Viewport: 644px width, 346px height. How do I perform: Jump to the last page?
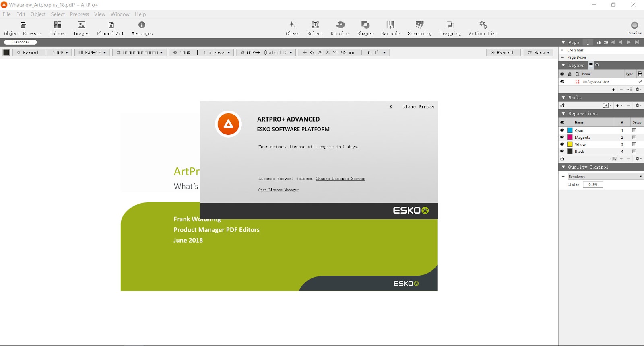[637, 42]
